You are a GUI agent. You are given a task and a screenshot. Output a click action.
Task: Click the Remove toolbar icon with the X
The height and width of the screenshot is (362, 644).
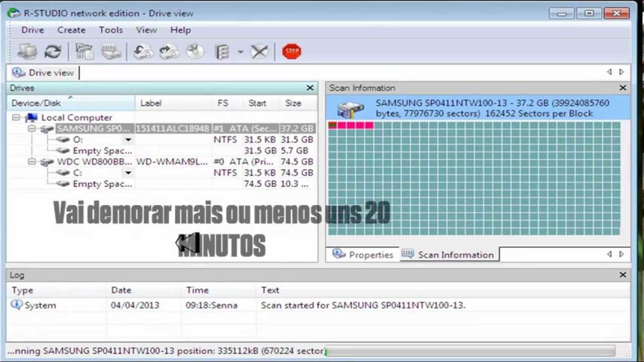[x=259, y=51]
